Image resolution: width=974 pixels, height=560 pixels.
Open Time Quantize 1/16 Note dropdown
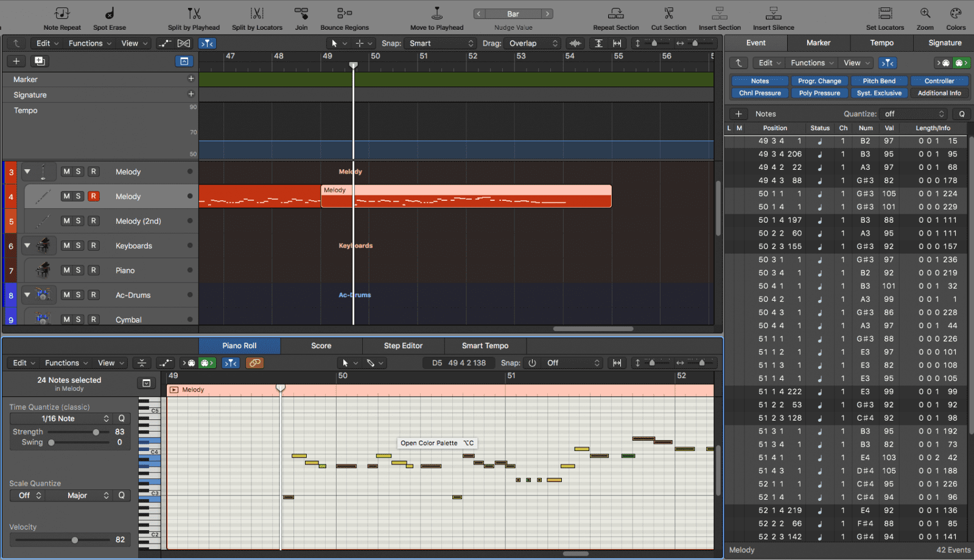[x=61, y=418]
